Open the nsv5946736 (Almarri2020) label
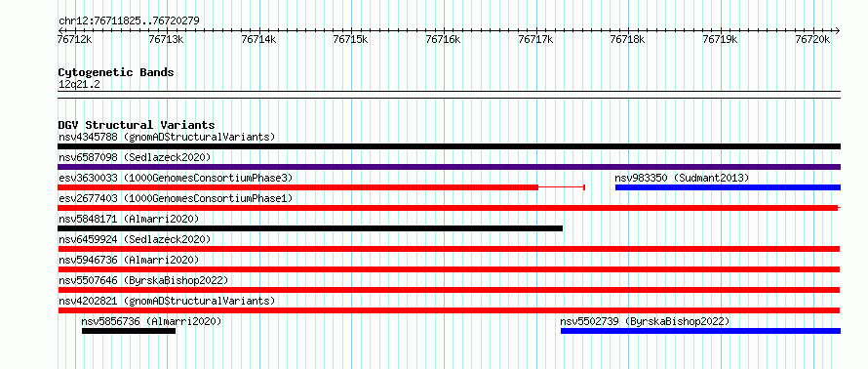The height and width of the screenshot is (369, 868). coord(129,260)
